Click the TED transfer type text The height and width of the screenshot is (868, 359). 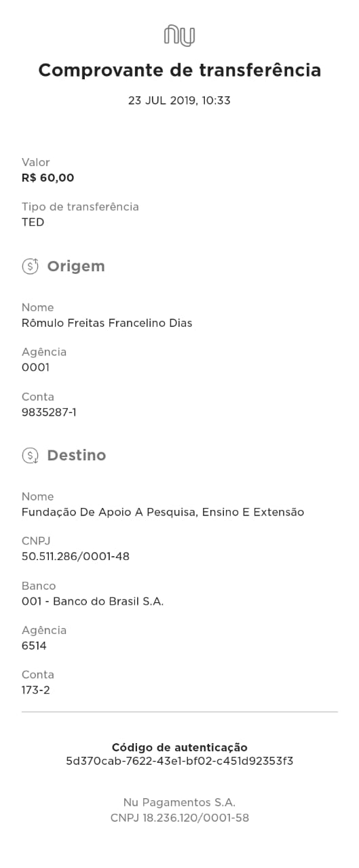33,222
